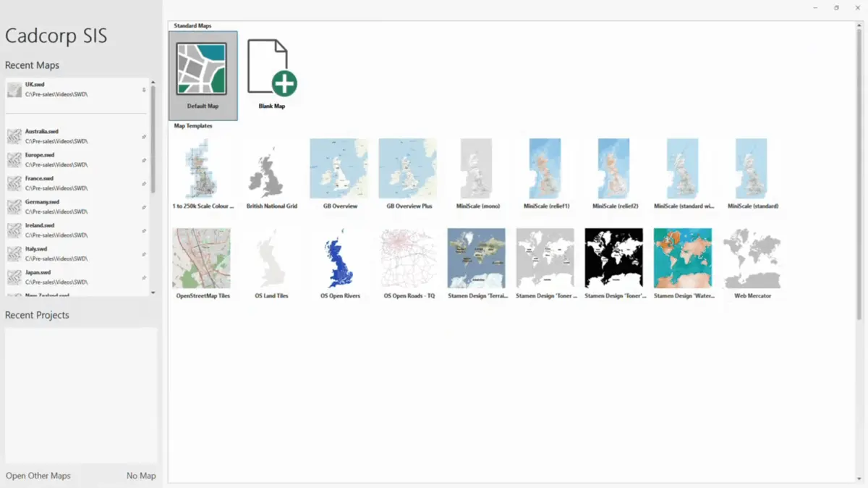
Task: Click the Recent Maps list down arrow
Action: 153,292
